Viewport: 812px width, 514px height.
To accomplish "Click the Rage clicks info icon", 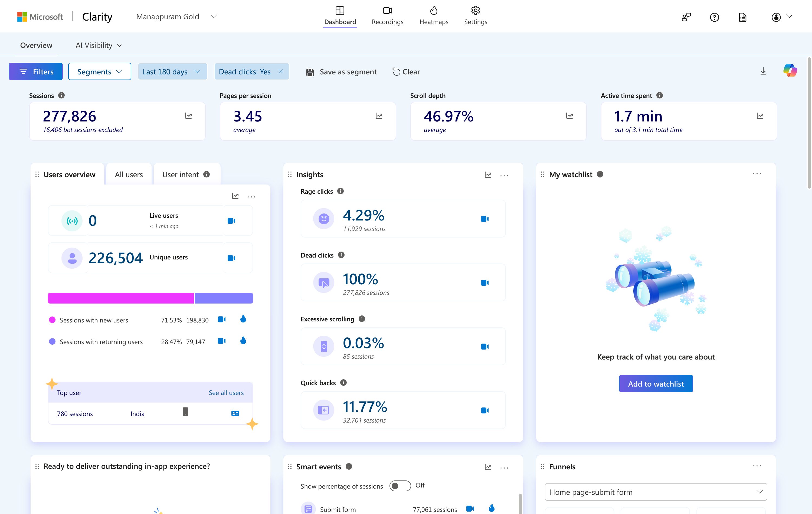I will [x=340, y=191].
